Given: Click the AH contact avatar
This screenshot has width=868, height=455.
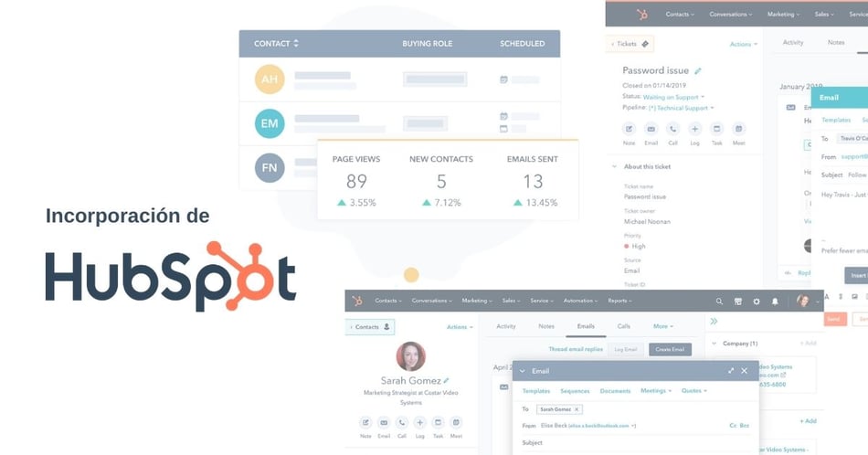Looking at the screenshot, I should [x=270, y=79].
